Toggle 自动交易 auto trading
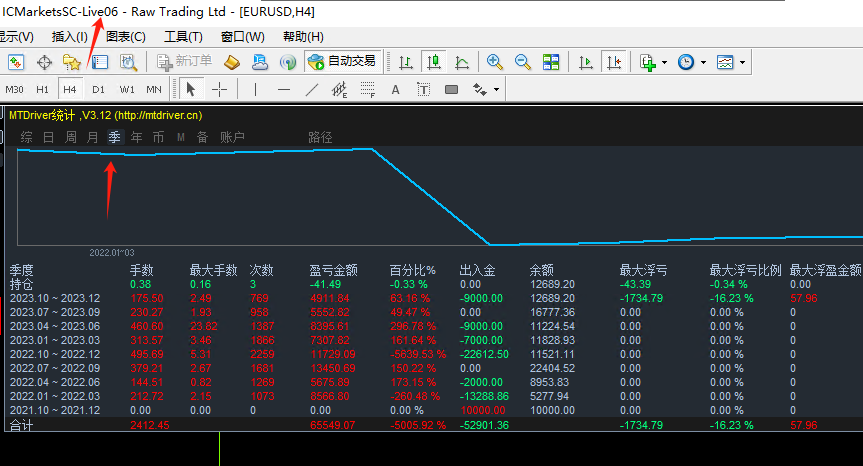Screen dimensions: 863x466 click(342, 62)
